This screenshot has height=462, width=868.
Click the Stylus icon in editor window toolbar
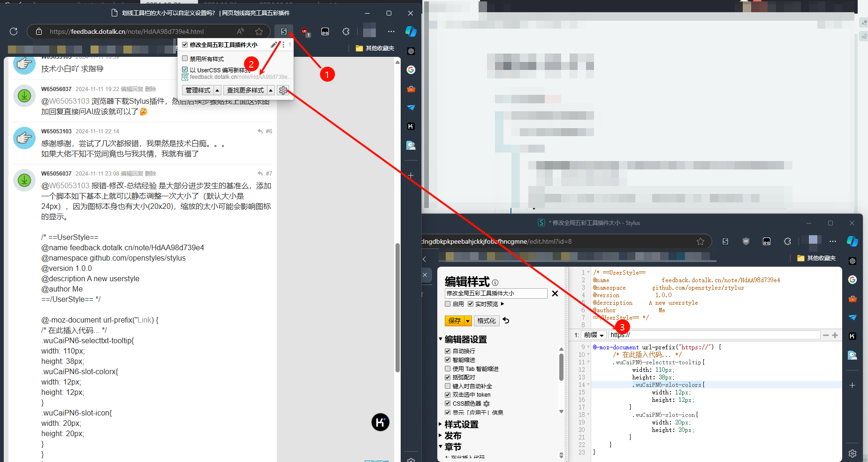pos(725,241)
